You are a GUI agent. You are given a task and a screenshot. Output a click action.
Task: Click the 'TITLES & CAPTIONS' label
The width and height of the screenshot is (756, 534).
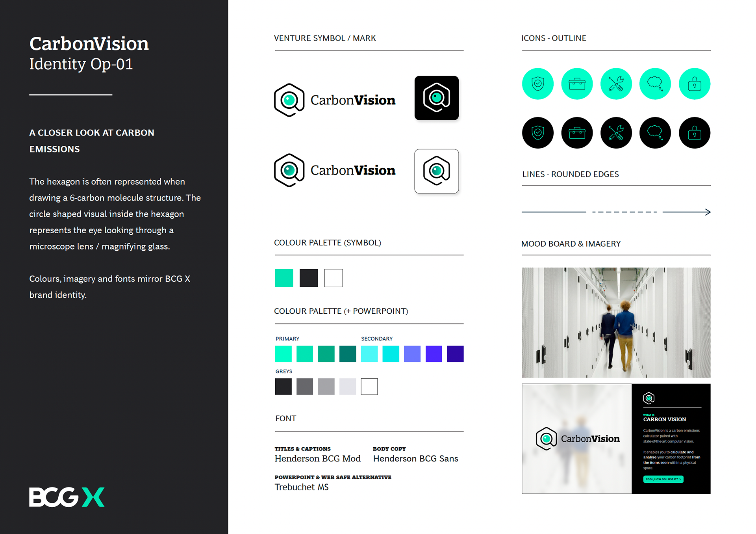pos(302,449)
